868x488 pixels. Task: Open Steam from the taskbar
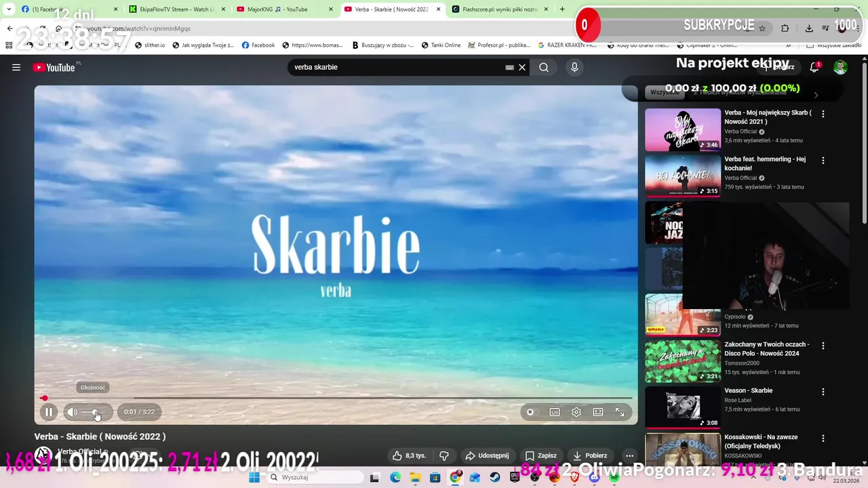pos(495,477)
